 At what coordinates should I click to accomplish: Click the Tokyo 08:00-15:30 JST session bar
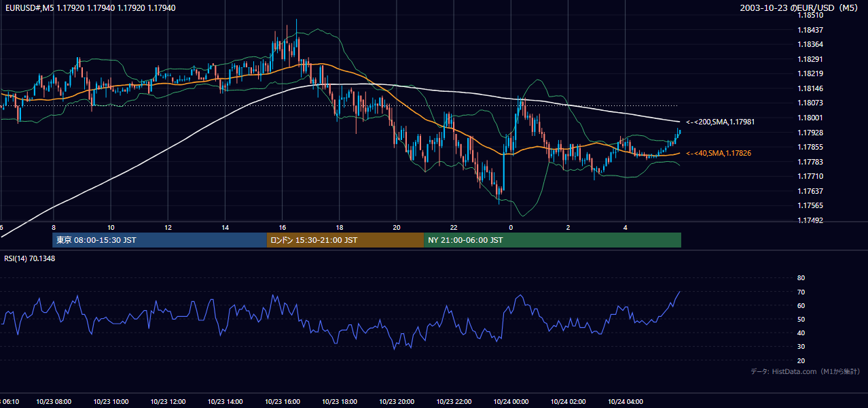[x=160, y=240]
